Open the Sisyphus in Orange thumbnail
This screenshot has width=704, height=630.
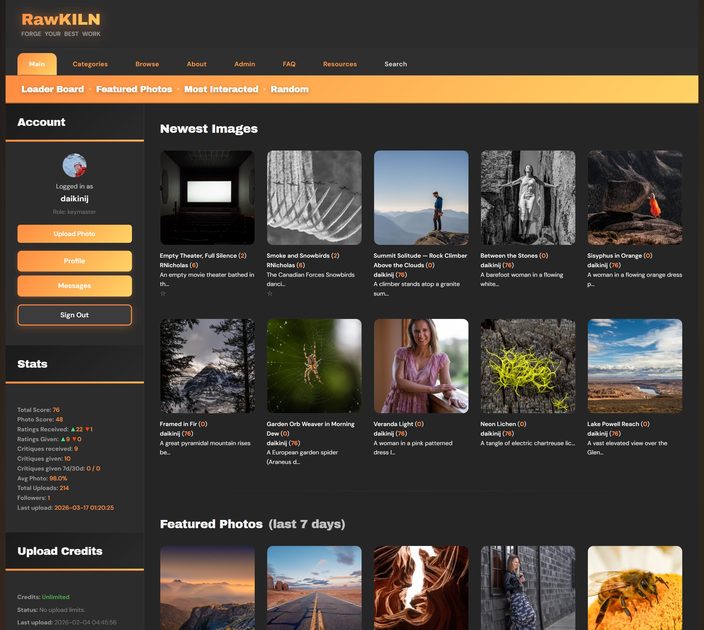click(x=635, y=198)
